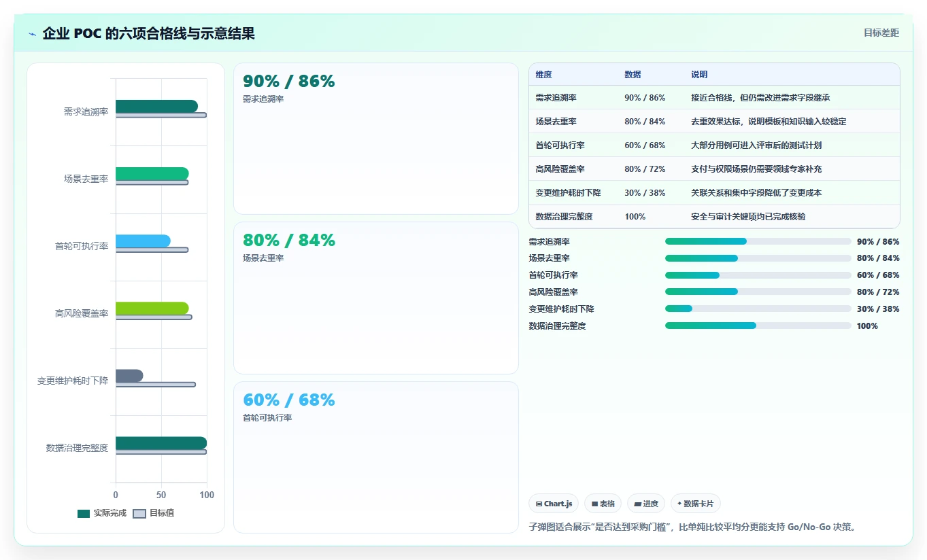Select the 首轮可执行率 table row name
This screenshot has height=560, width=927.
click(x=560, y=145)
